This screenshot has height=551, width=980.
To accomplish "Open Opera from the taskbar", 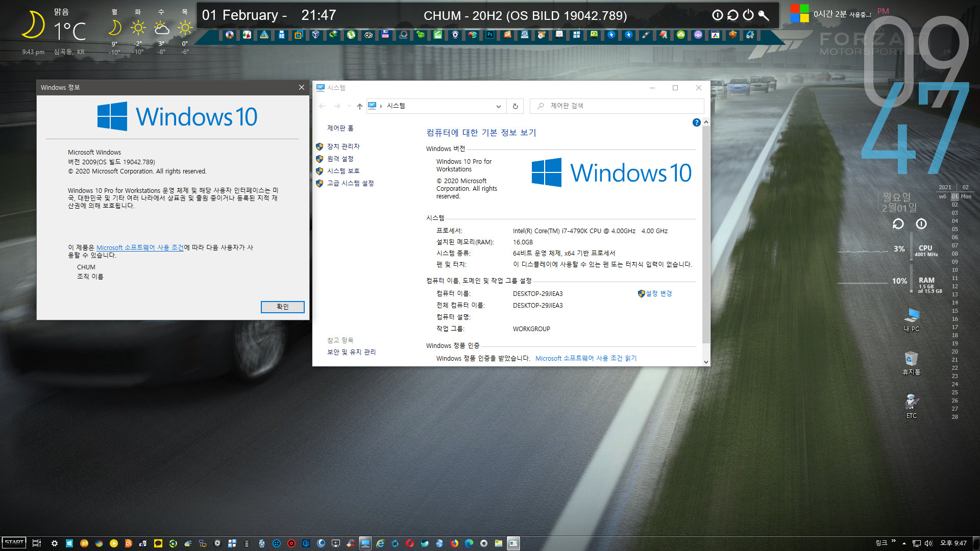I will [410, 543].
